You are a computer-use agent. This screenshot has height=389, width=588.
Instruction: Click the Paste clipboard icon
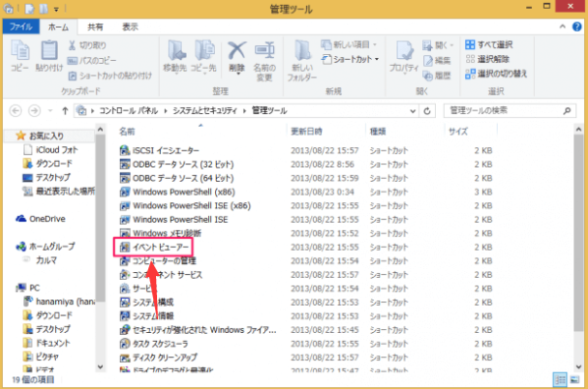tap(49, 51)
